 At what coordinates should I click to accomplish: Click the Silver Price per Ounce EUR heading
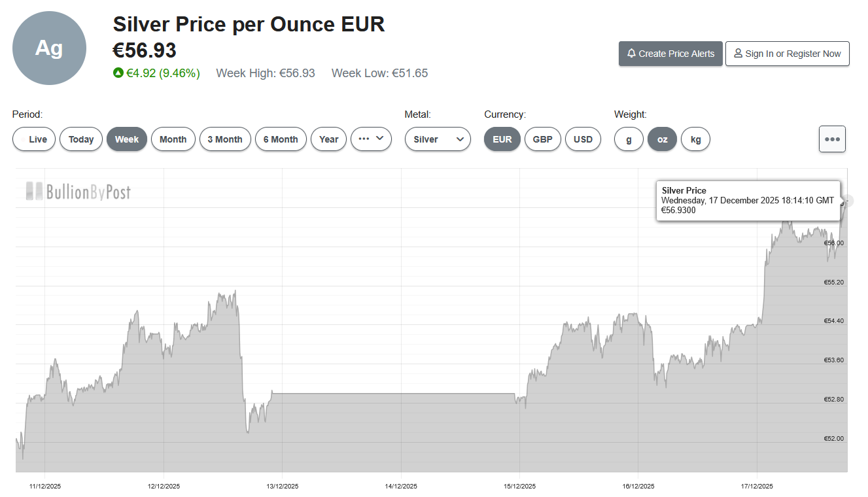coord(249,24)
